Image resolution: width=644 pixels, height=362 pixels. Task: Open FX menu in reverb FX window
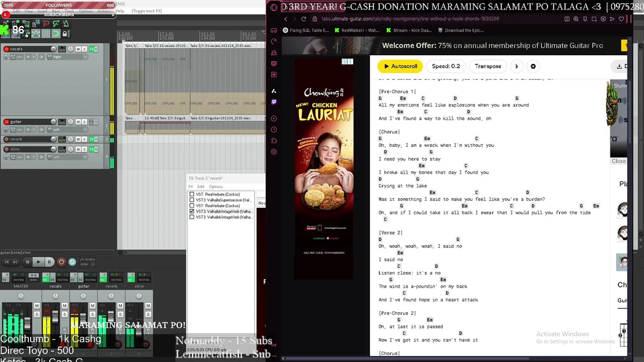[x=191, y=187]
